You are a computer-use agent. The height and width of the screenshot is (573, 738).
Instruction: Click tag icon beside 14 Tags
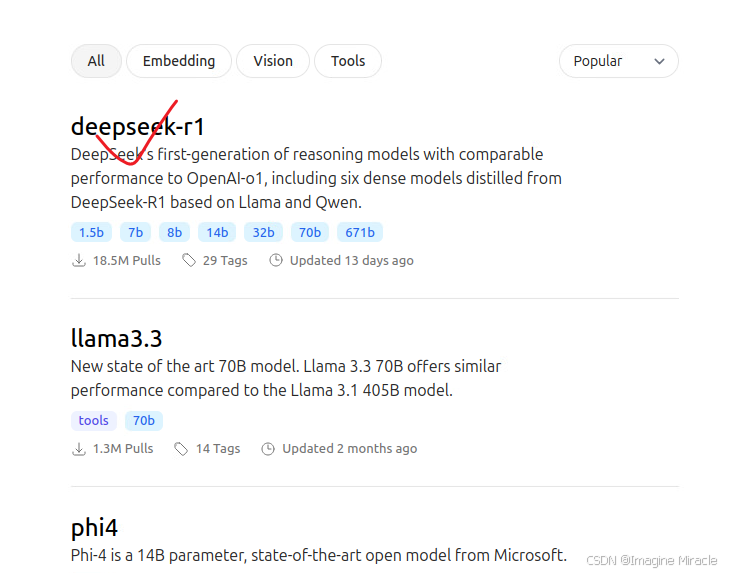tap(181, 449)
